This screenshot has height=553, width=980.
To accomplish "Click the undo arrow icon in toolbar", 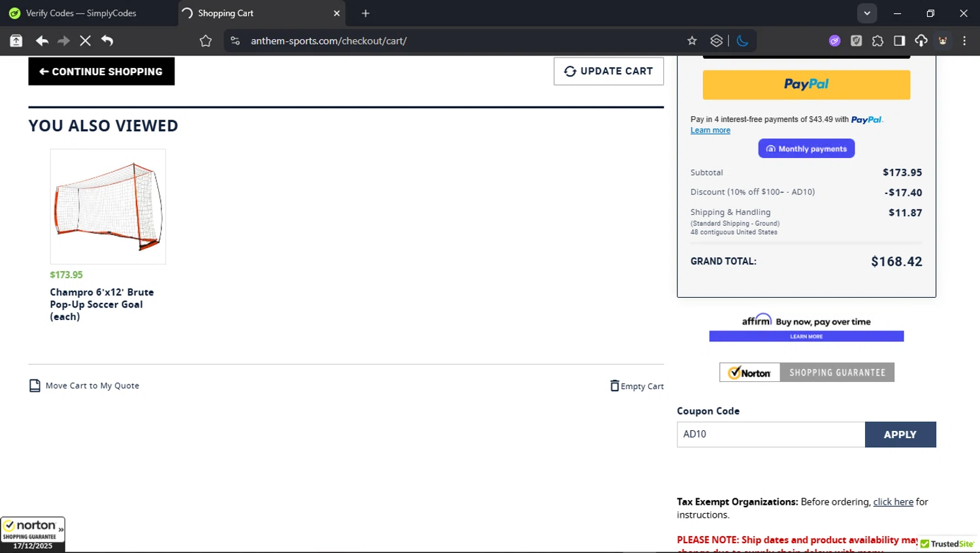I will 107,40.
